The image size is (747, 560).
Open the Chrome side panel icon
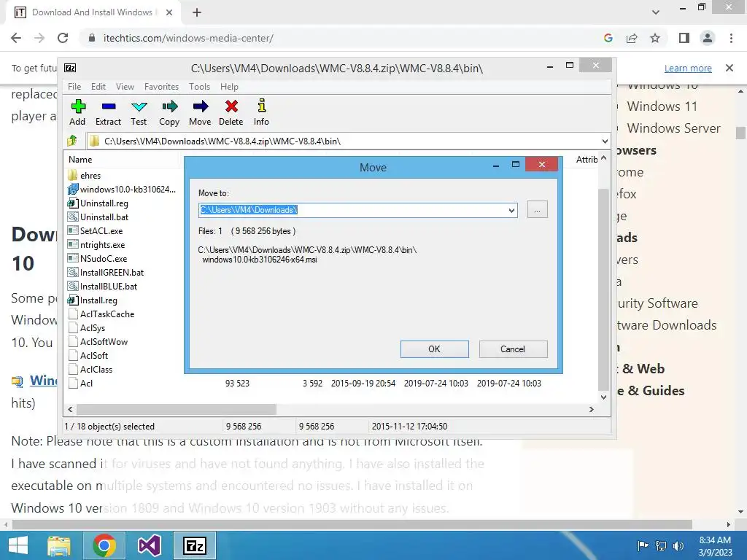click(684, 38)
